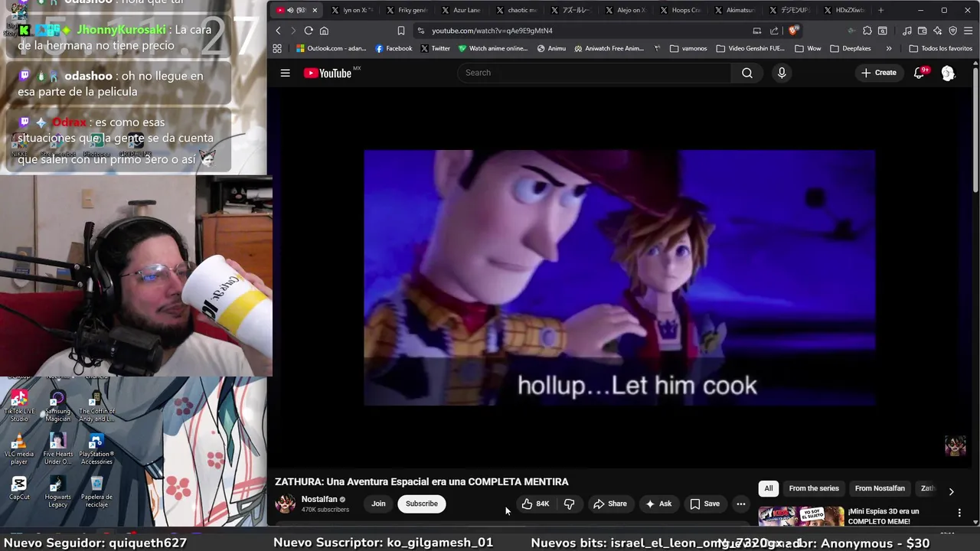Open the YouTube guide hamburger menu
This screenshot has height=551, width=980.
(285, 73)
